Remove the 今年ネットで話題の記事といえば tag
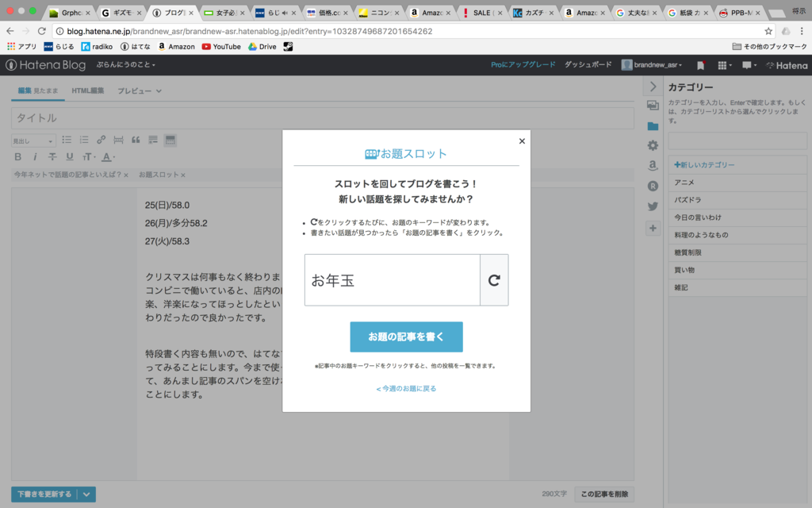 [126, 175]
